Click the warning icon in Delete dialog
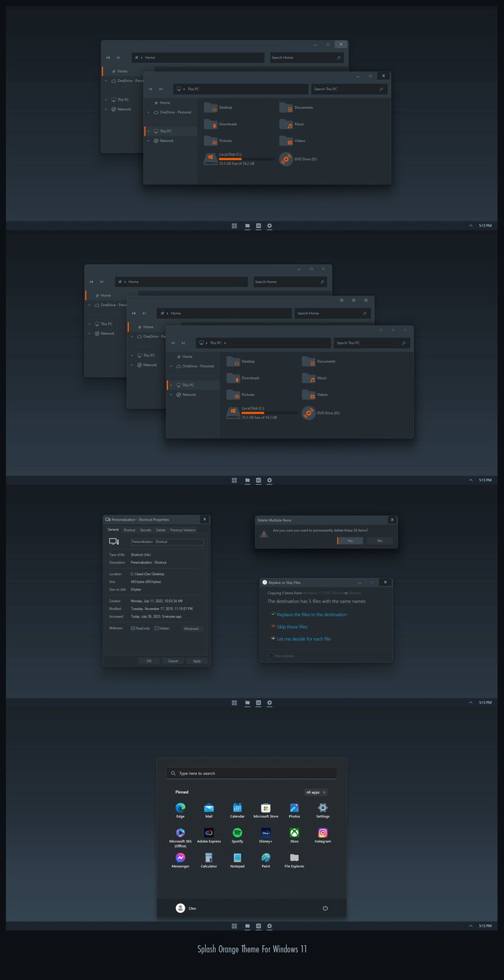 [x=265, y=532]
